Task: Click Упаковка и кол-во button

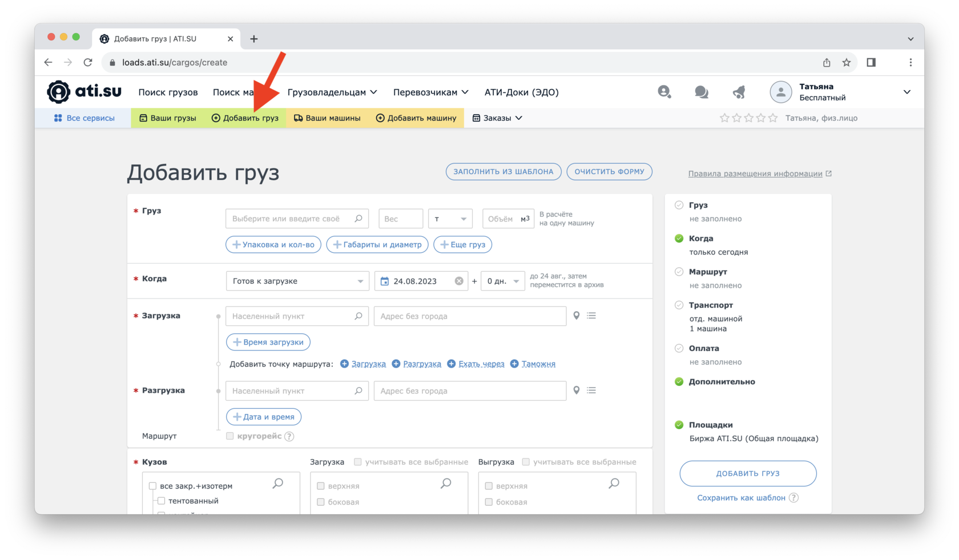Action: 273,244
